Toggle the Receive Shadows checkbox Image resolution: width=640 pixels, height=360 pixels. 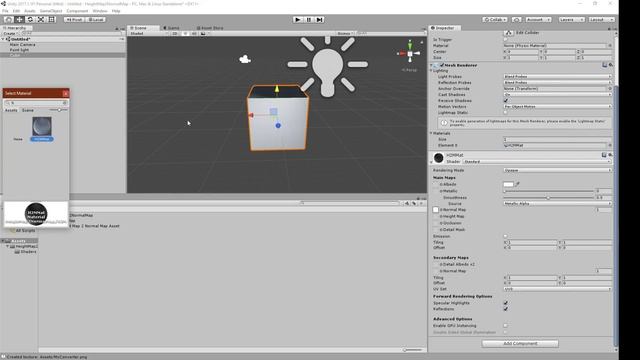(x=506, y=100)
